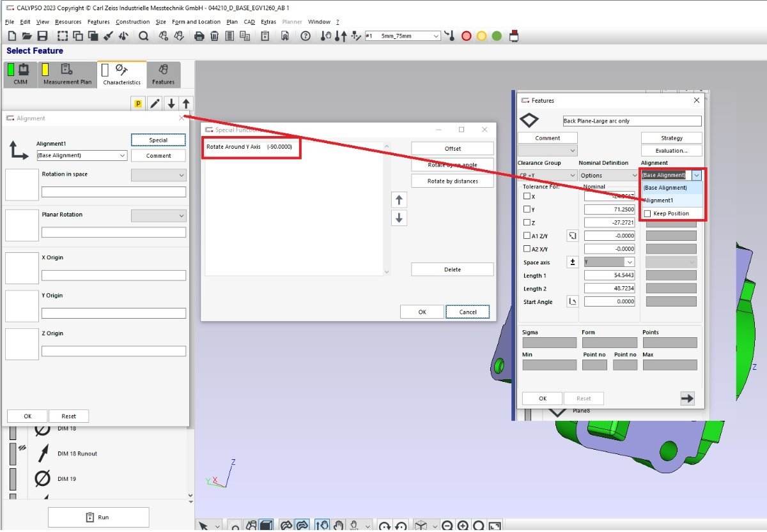Tick the A2 X/Y checkbox
Image resolution: width=767 pixels, height=532 pixels.
(x=527, y=249)
